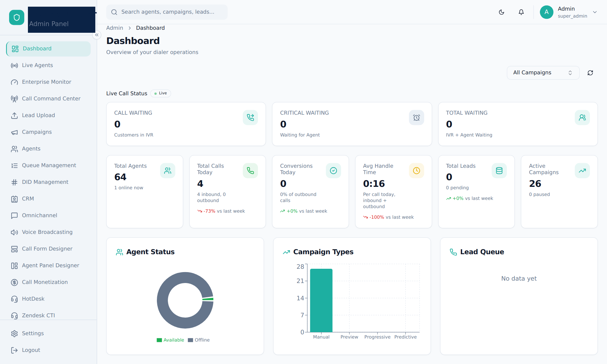607x364 pixels.
Task: Click the Available legend swatch
Action: point(159,340)
